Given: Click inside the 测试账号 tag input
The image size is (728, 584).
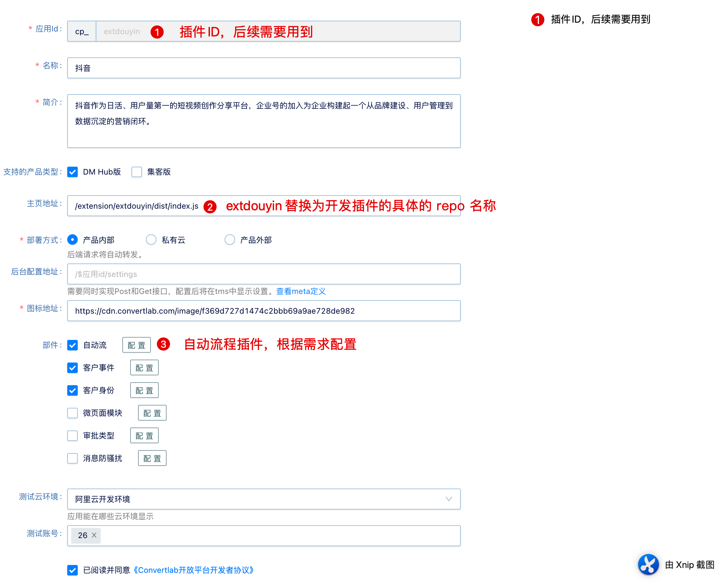Looking at the screenshot, I should pyautogui.click(x=264, y=536).
